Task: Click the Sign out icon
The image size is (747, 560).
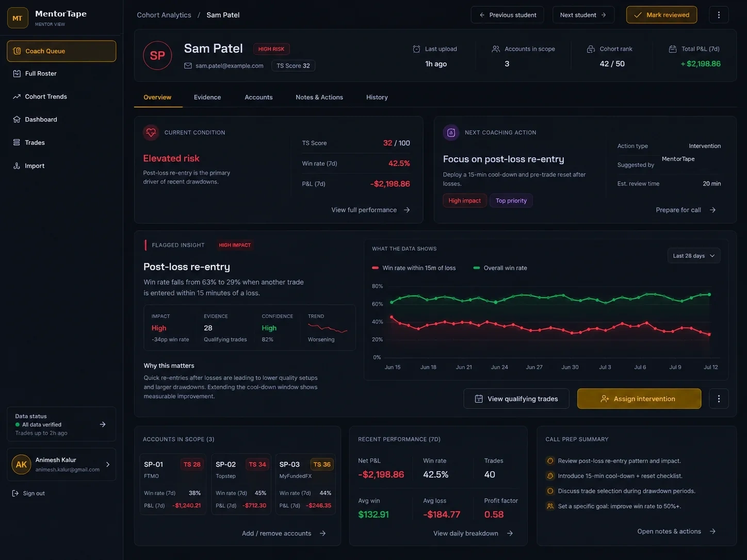Action: 15,493
